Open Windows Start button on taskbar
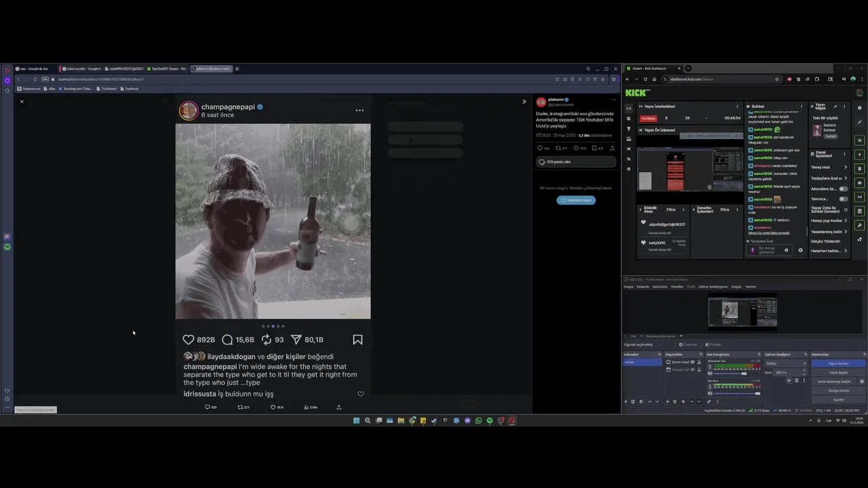The height and width of the screenshot is (488, 868). pos(356,420)
